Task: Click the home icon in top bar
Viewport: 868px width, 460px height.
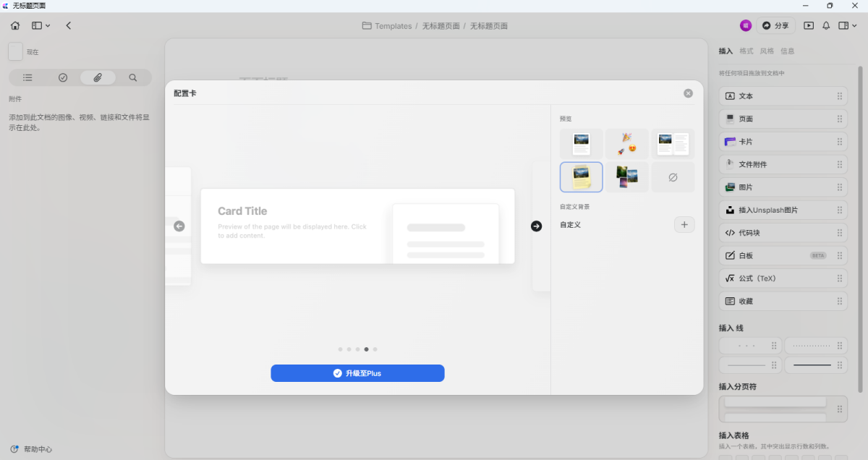Action: [15, 25]
